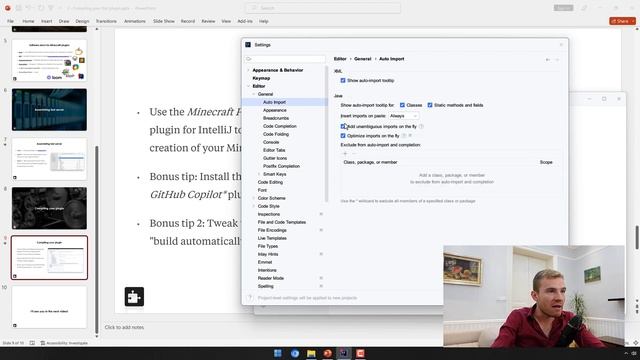This screenshot has height=360, width=640.
Task: Select Keymap in Settings tree
Action: 261,78
